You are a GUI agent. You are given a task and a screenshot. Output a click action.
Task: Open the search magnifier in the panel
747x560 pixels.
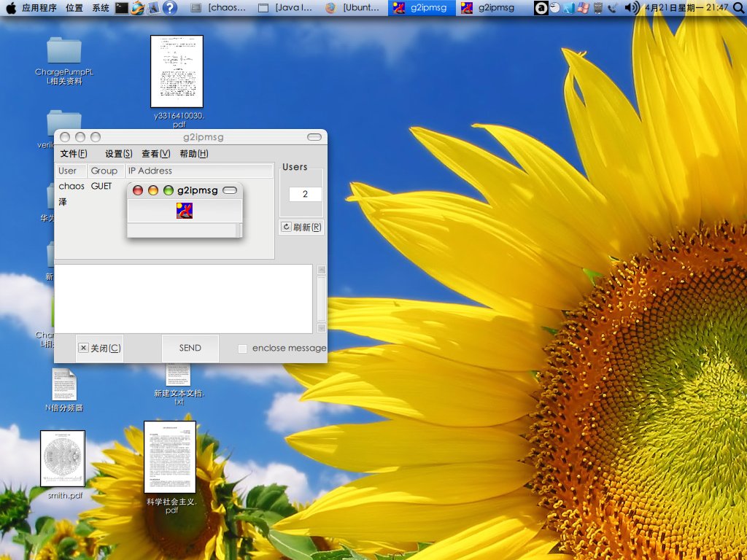click(x=738, y=7)
